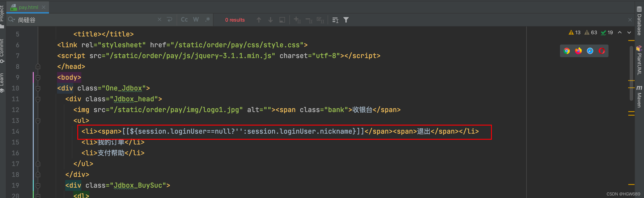Place cursor in style.css link line

pos(182,45)
